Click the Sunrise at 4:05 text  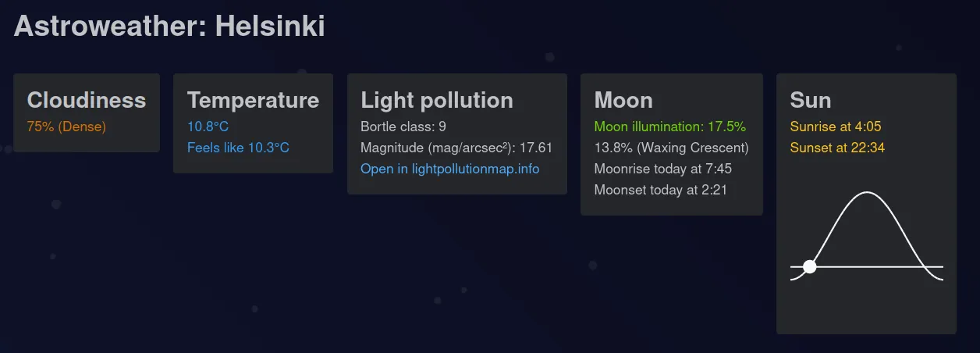pos(836,127)
